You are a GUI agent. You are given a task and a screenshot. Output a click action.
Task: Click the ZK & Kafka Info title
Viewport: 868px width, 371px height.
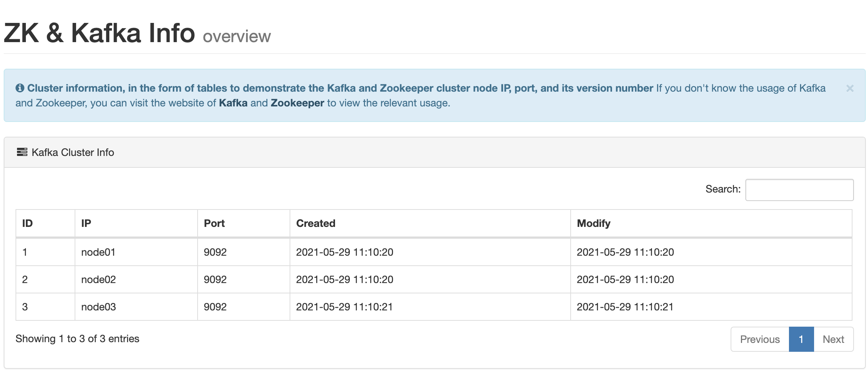(x=99, y=33)
